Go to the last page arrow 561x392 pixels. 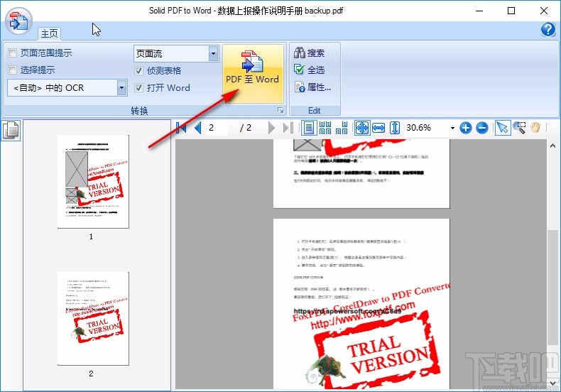point(288,128)
